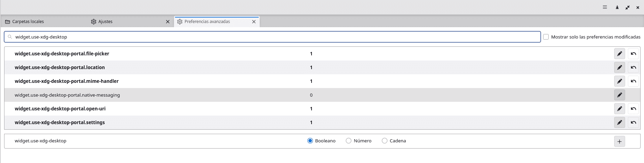This screenshot has height=163, width=644.
Task: Click the preference search text field
Action: click(x=274, y=37)
